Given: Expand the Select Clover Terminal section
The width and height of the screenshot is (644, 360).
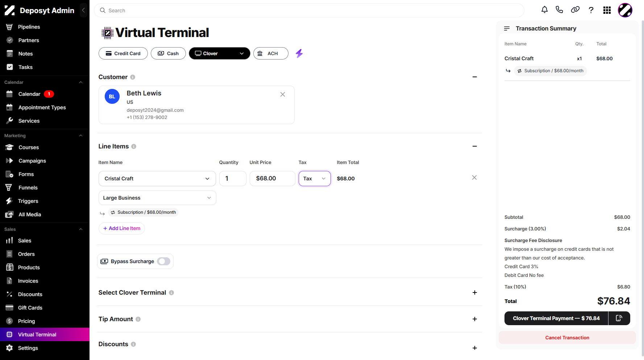Looking at the screenshot, I should coord(475,292).
